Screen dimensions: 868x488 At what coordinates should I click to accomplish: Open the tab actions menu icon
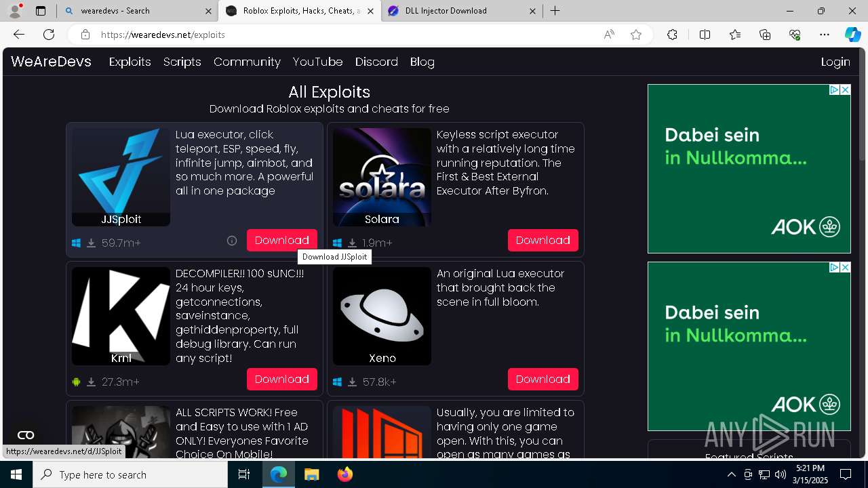click(x=41, y=11)
